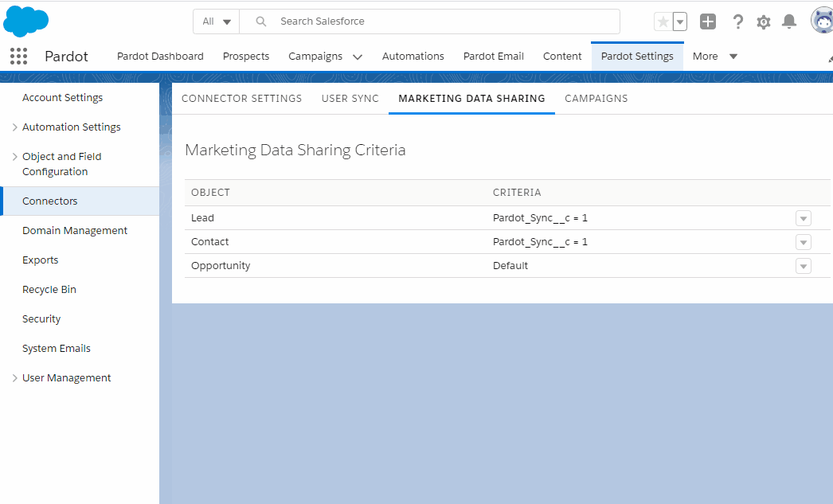Open User Management sidebar item
833x504 pixels.
point(66,378)
